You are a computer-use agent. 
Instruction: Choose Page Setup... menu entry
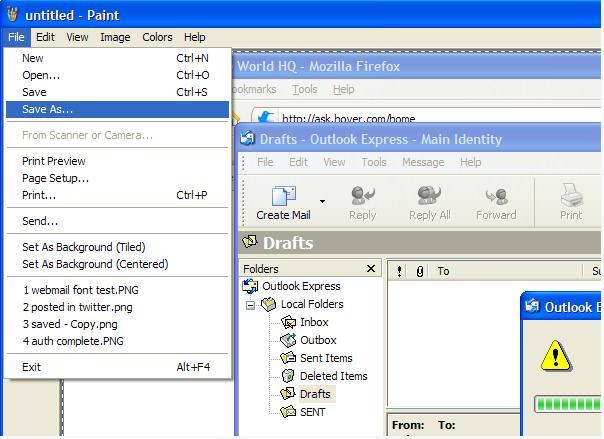[x=117, y=178]
